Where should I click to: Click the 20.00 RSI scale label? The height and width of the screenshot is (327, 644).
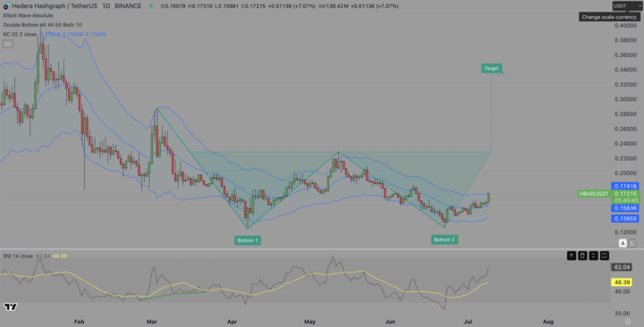[622, 314]
